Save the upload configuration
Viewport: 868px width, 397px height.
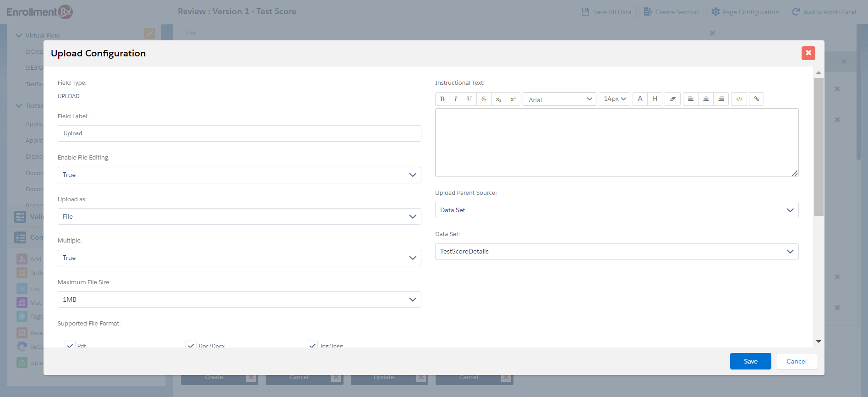click(x=750, y=361)
